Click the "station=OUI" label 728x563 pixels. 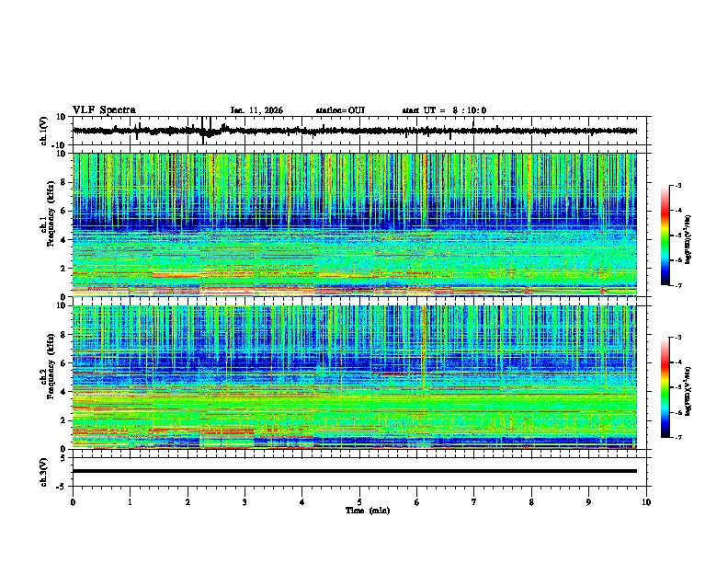(x=340, y=110)
